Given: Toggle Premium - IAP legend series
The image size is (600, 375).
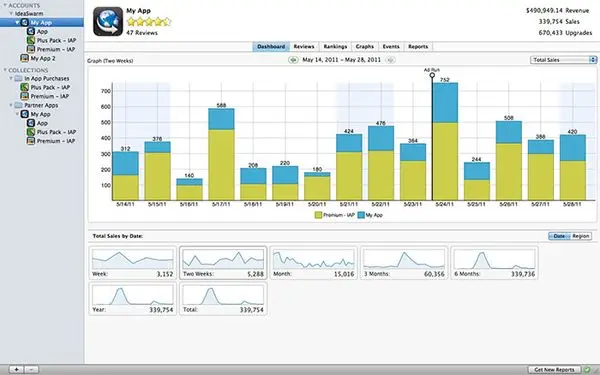Looking at the screenshot, I should (x=335, y=215).
